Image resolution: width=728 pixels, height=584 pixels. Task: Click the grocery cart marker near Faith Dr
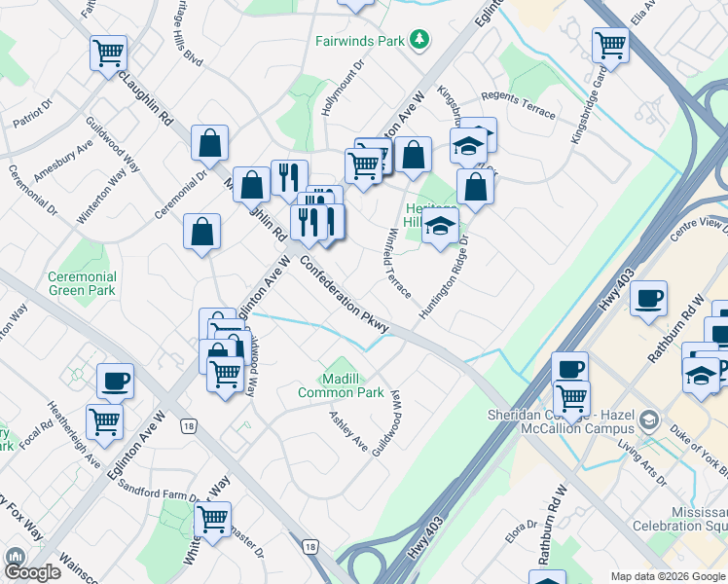[109, 54]
